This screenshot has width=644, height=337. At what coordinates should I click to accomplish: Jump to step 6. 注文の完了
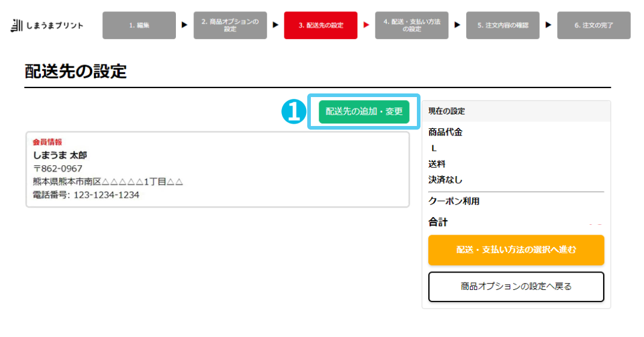coord(594,25)
